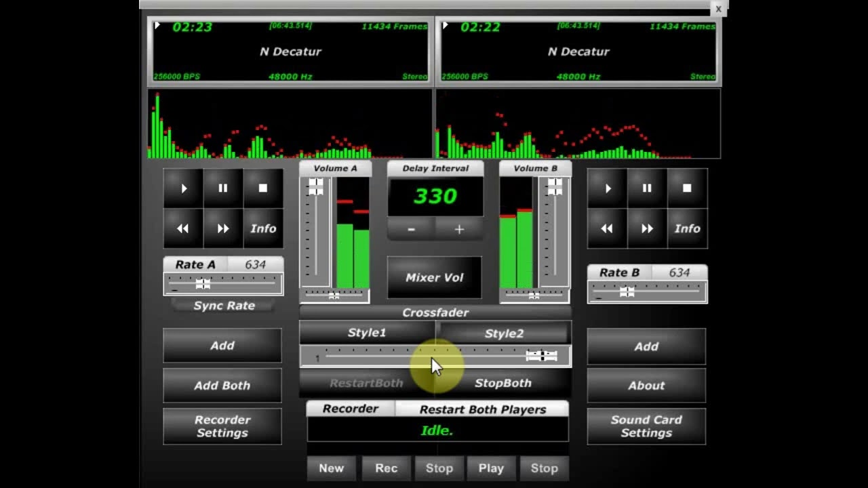Viewport: 868px width, 488px height.
Task: Click 256000 BPS in player B display
Action: pyautogui.click(x=465, y=77)
